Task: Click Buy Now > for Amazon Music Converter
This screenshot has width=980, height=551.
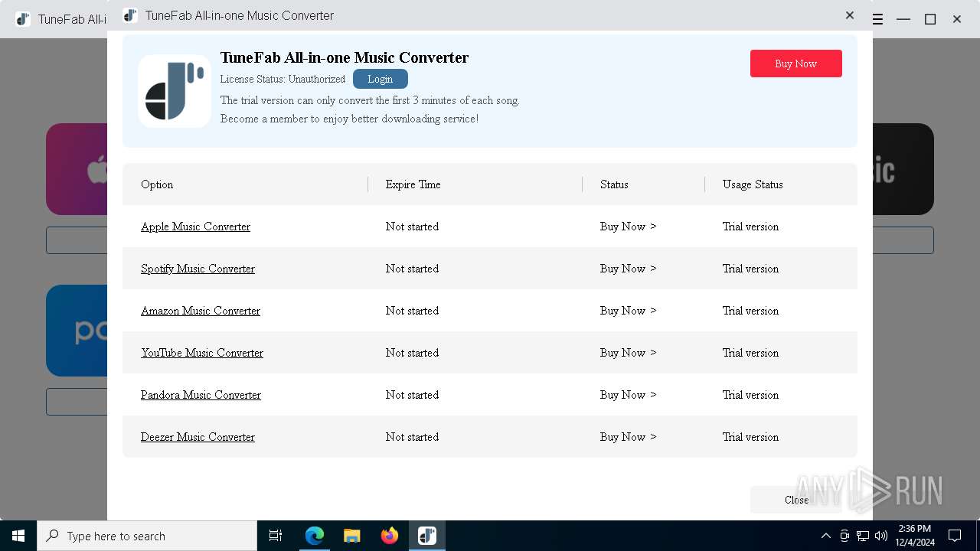Action: 629,311
